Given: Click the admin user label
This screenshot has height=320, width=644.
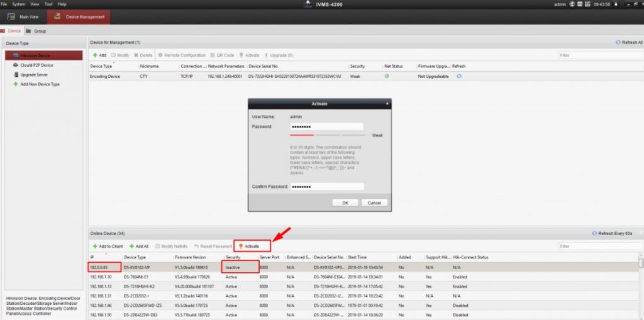Looking at the screenshot, I should point(560,4).
